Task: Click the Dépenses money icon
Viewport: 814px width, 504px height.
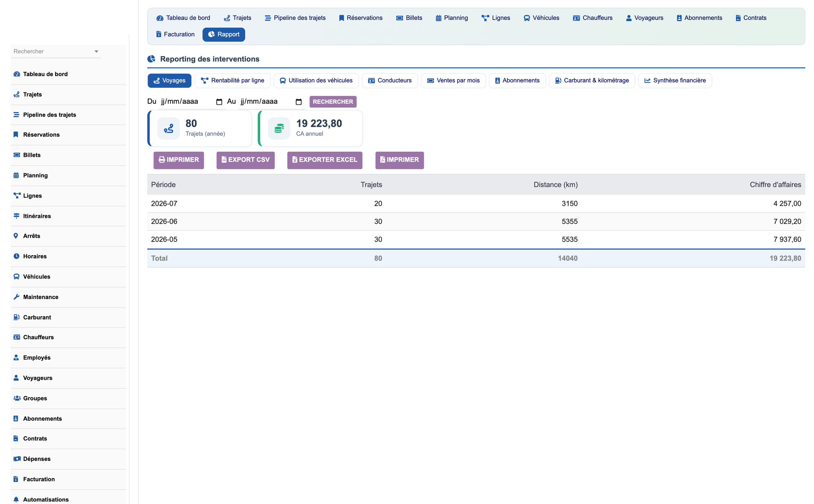Action: [17, 459]
